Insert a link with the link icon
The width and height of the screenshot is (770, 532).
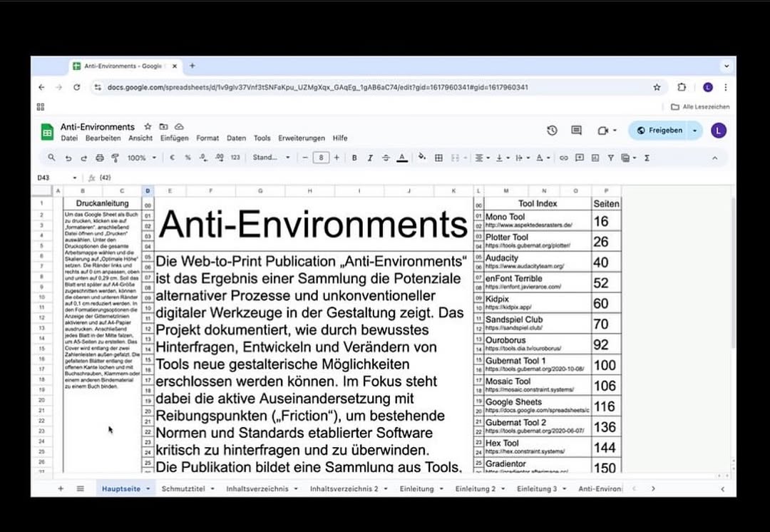[564, 158]
